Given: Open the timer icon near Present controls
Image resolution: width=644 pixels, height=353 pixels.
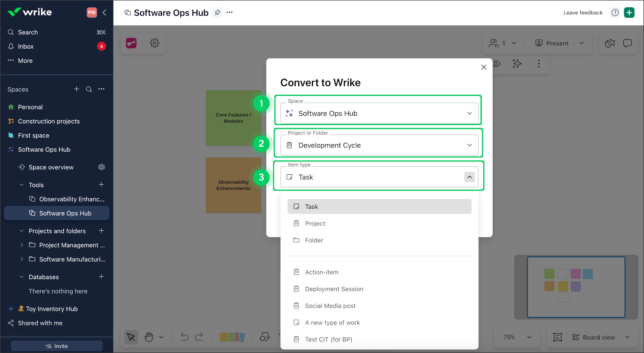Looking at the screenshot, I should click(x=609, y=43).
